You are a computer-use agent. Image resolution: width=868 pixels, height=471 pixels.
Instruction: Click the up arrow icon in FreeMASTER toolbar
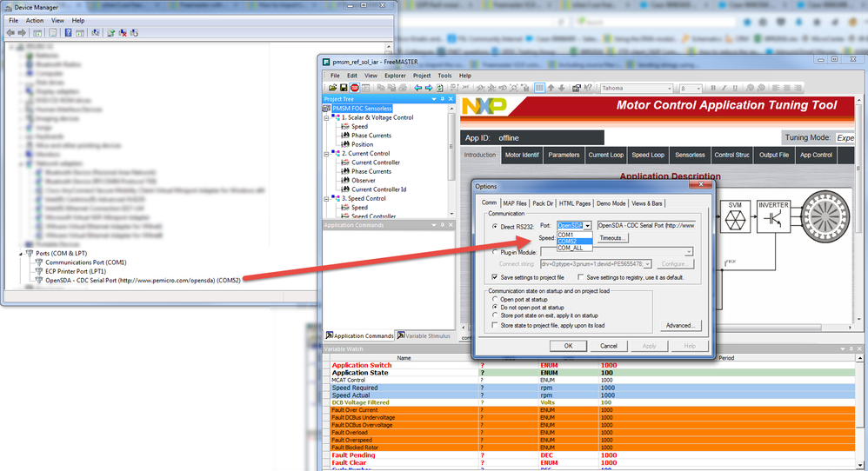551,88
